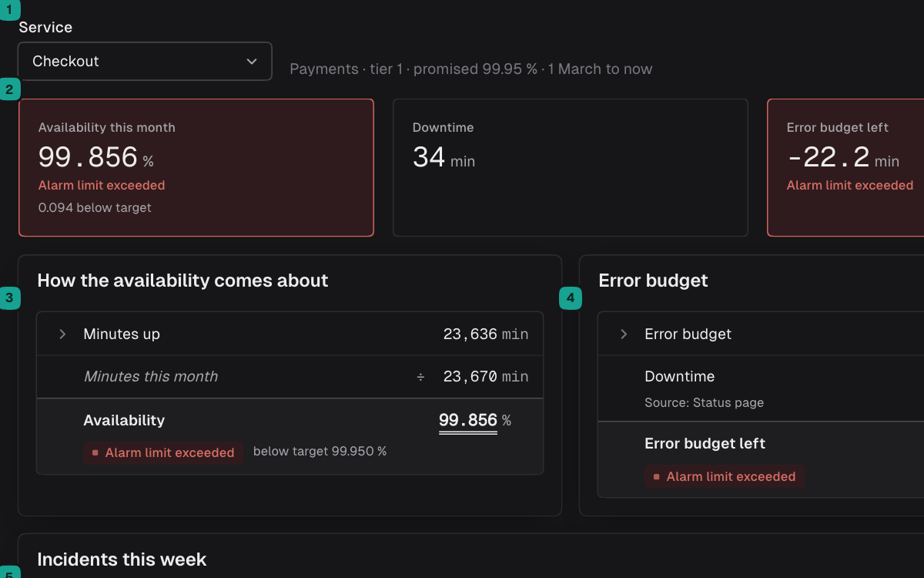Open the Checkout service dropdown
The width and height of the screenshot is (924, 578).
tap(145, 62)
